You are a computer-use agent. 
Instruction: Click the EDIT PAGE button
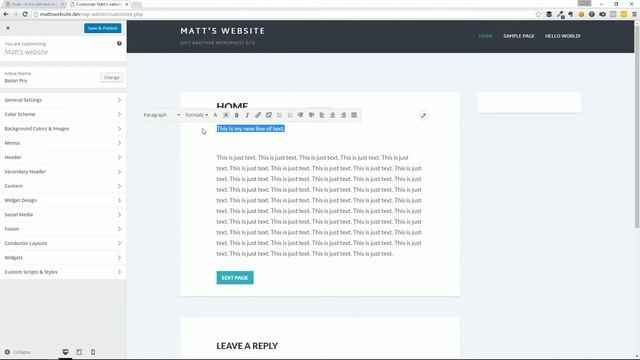pos(235,278)
